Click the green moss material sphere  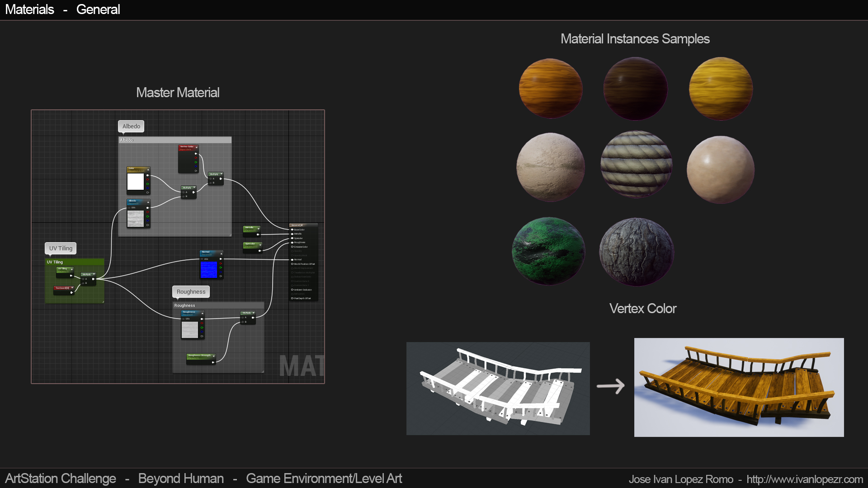coord(548,251)
